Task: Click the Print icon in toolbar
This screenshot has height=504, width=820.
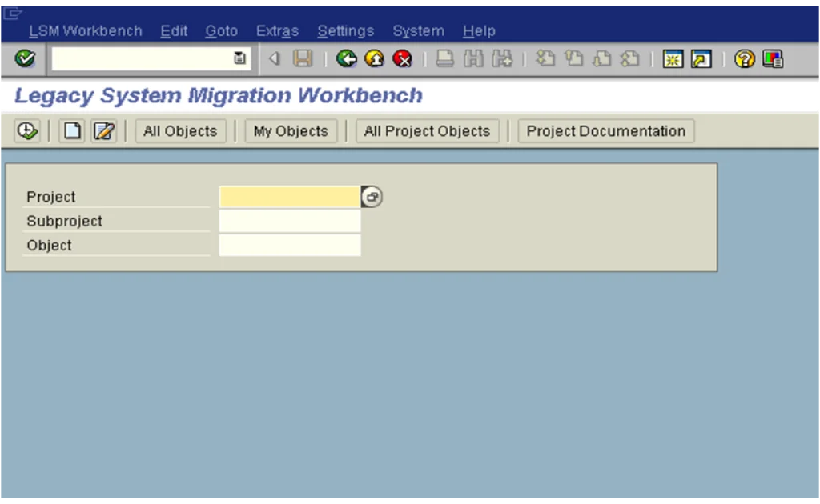Action: (444, 58)
